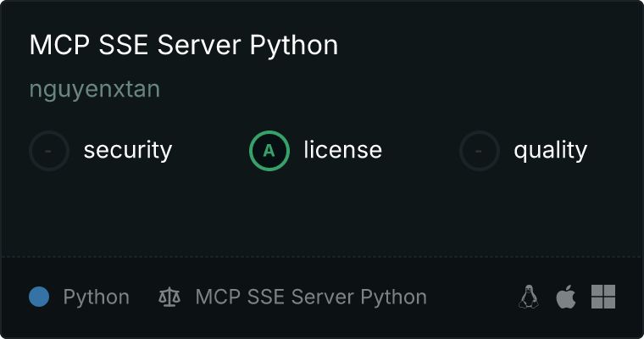Click the scales license icon in footer

tap(169, 297)
